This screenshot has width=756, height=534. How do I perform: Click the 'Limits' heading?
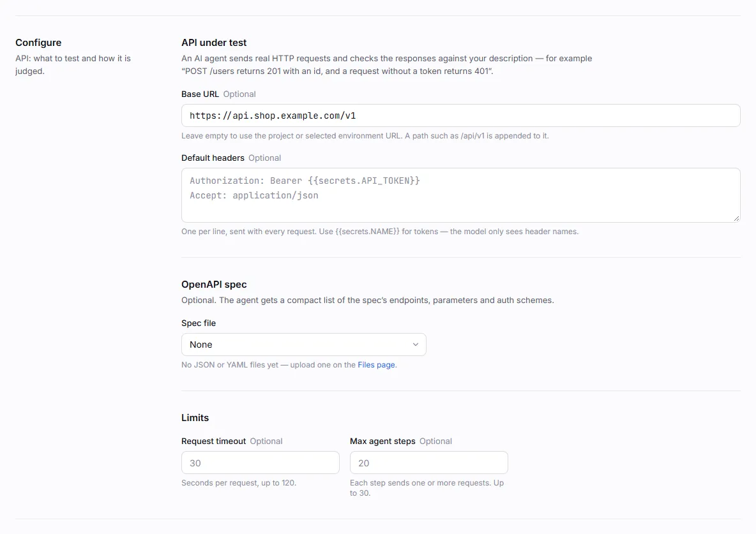[195, 418]
